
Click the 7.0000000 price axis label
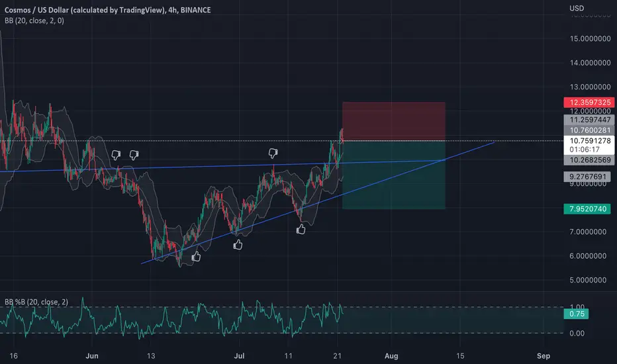coord(588,232)
